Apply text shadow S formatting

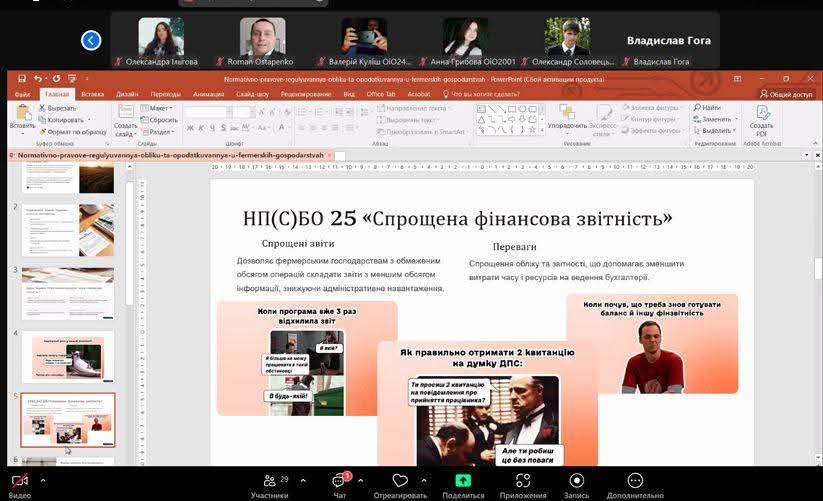pyautogui.click(x=223, y=127)
